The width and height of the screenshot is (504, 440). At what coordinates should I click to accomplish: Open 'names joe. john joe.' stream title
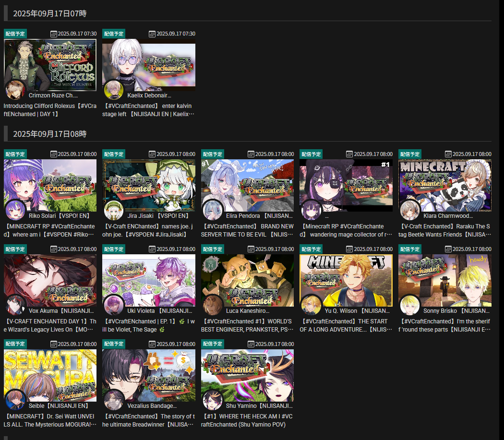coord(148,230)
